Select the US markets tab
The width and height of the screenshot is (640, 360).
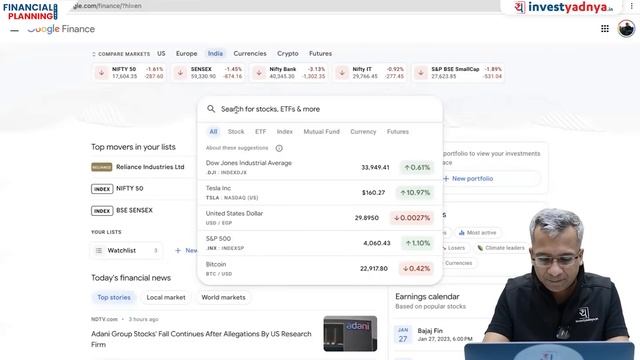(x=161, y=53)
